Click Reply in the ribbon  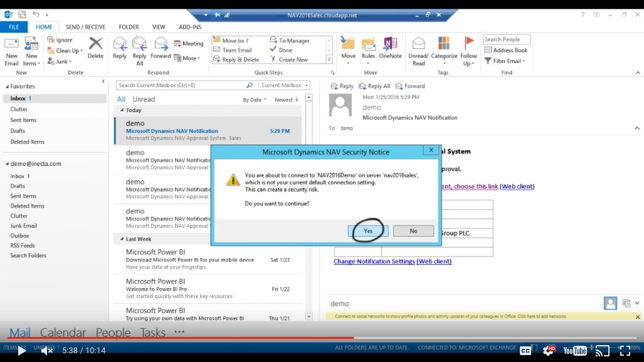(120, 48)
